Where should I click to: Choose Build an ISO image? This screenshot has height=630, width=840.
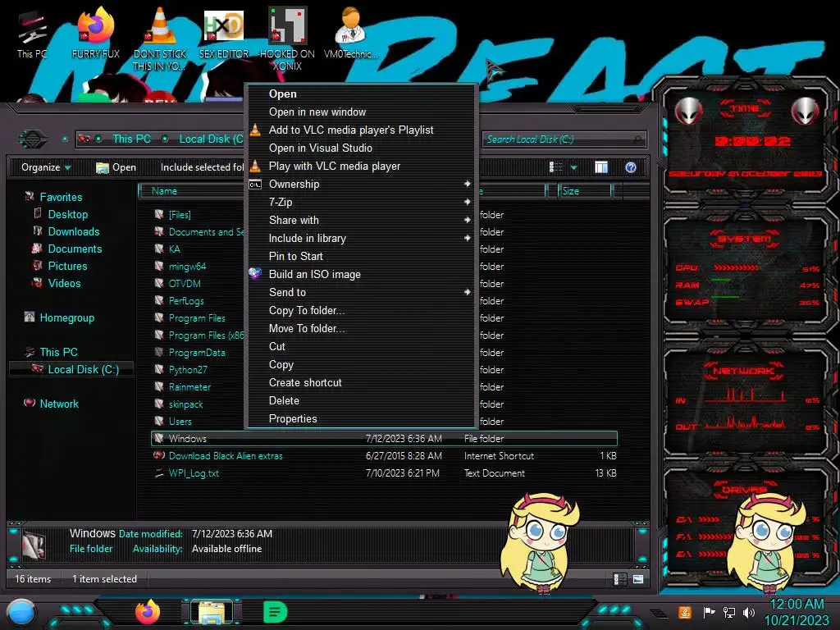click(x=362, y=274)
